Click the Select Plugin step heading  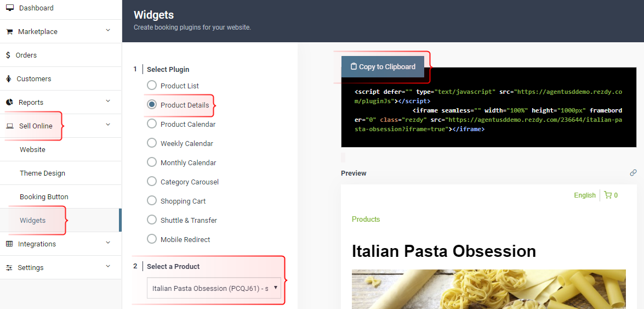pos(168,70)
